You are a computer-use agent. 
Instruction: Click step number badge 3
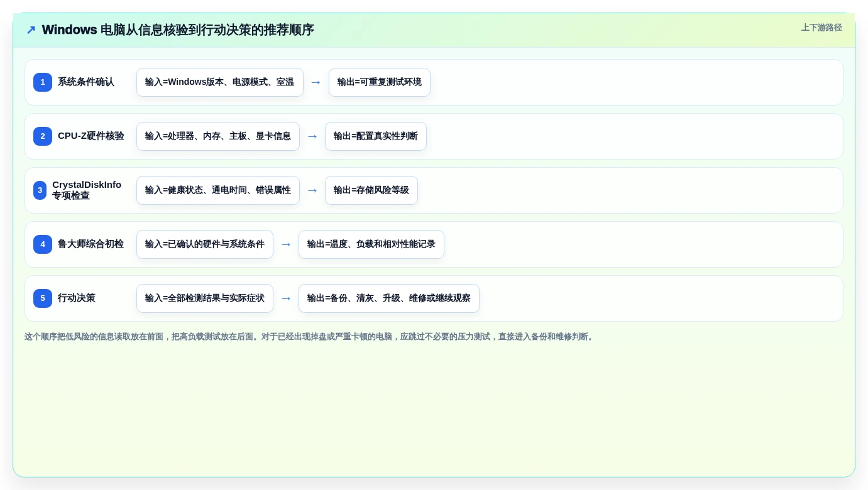click(x=40, y=190)
